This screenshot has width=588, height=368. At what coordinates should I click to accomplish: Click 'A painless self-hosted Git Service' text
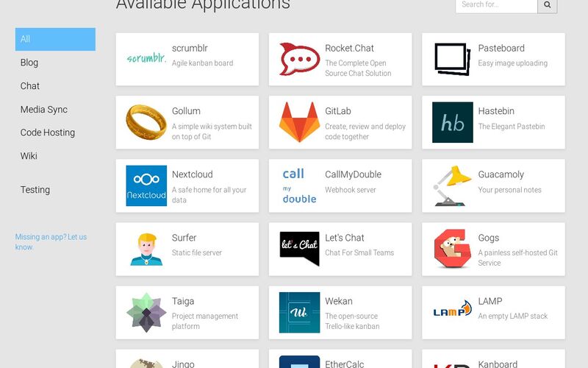coord(518,258)
